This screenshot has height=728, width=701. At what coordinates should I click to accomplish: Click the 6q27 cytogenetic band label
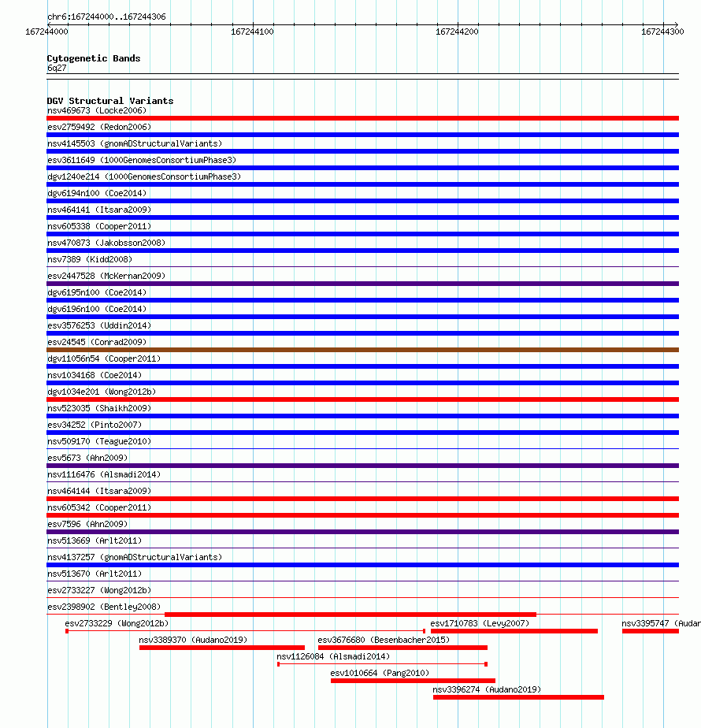pos(57,69)
